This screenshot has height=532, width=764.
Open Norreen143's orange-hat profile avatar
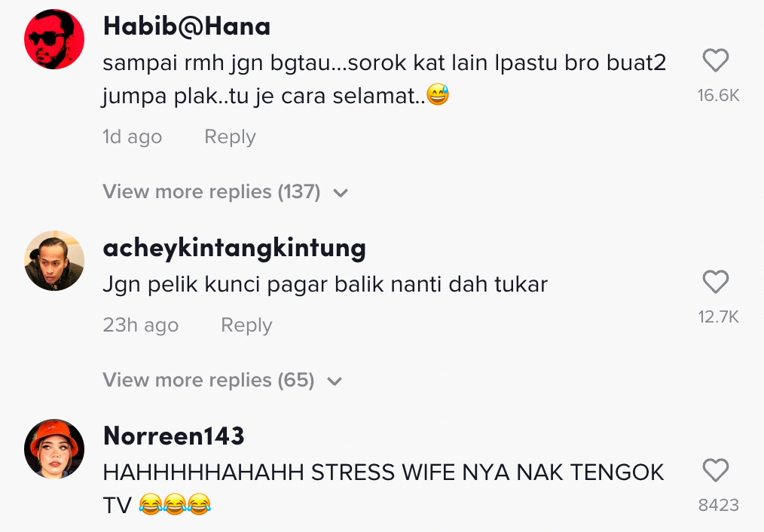[x=54, y=448]
